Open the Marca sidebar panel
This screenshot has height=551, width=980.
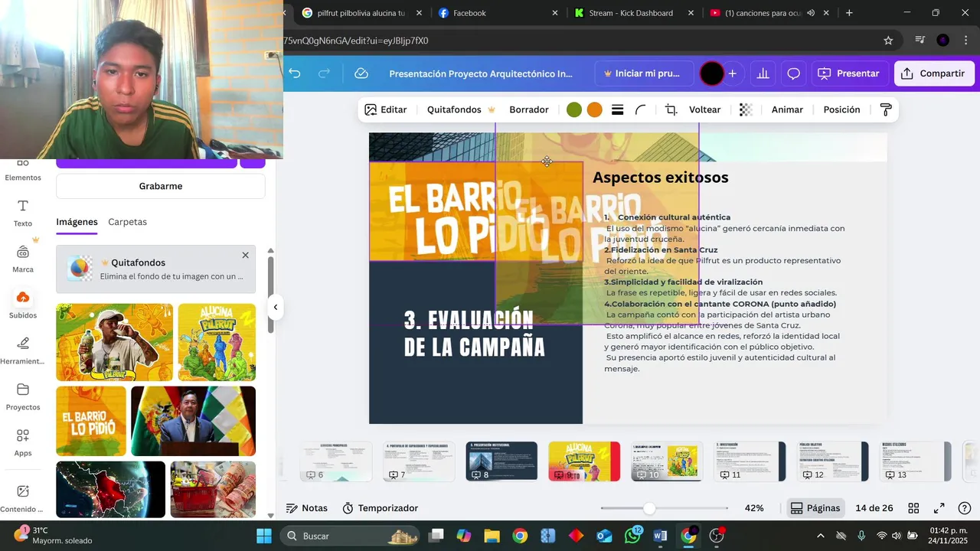(23, 259)
